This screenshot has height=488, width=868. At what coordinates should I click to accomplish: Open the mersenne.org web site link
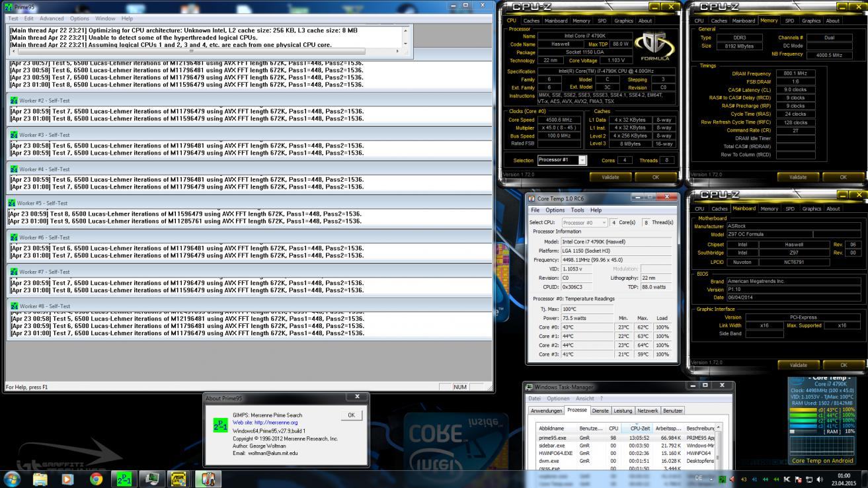(x=265, y=423)
